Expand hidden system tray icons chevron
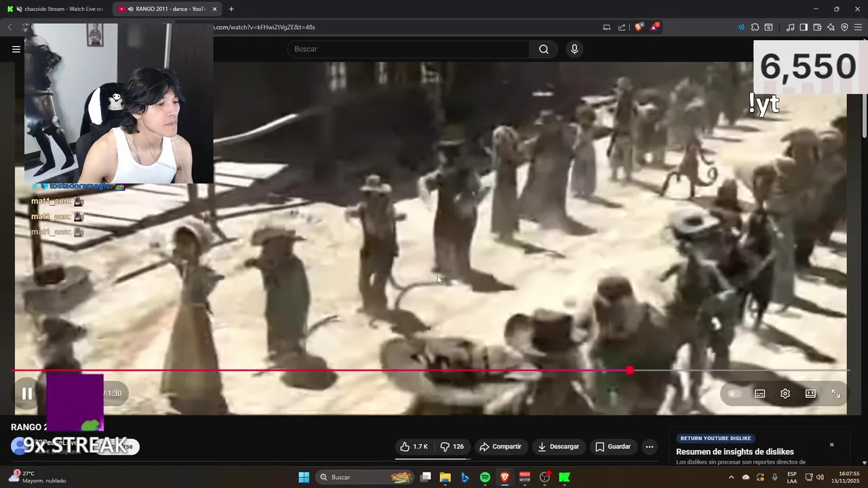This screenshot has height=488, width=868. point(731,477)
